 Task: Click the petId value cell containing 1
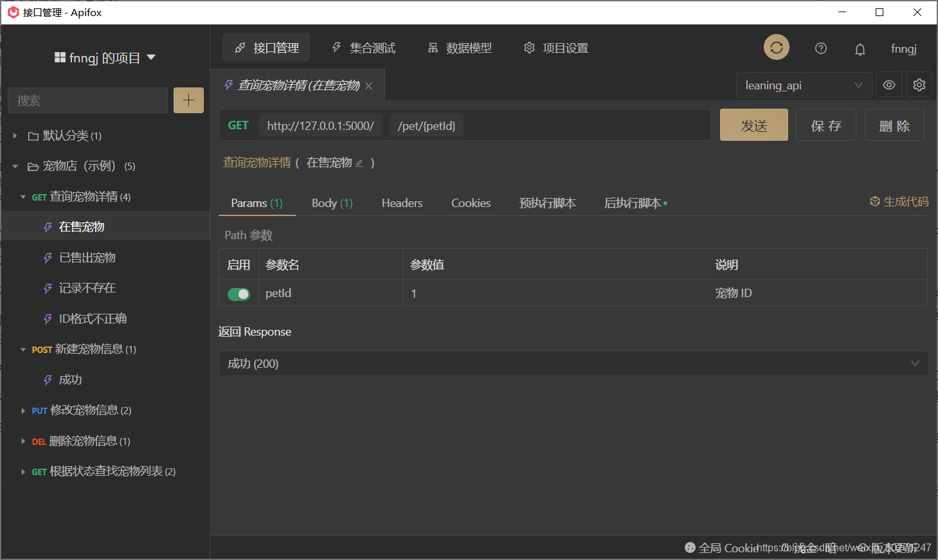pos(555,293)
